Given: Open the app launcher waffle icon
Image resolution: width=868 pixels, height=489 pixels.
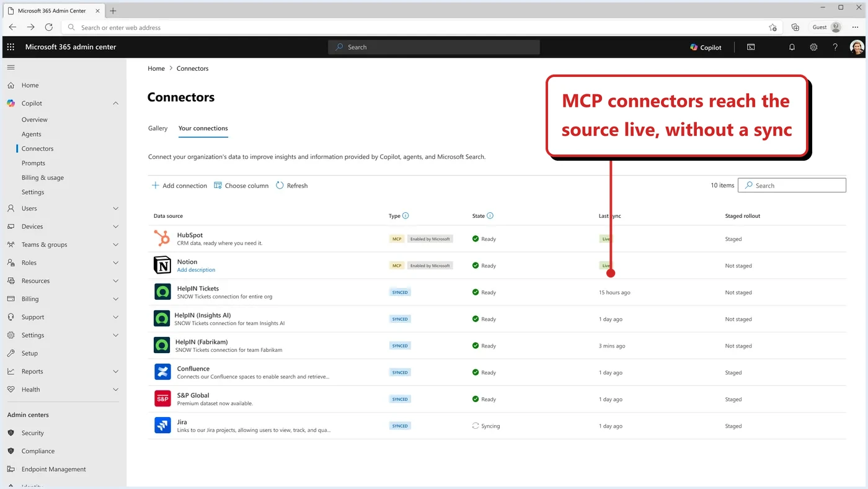Looking at the screenshot, I should pyautogui.click(x=11, y=47).
